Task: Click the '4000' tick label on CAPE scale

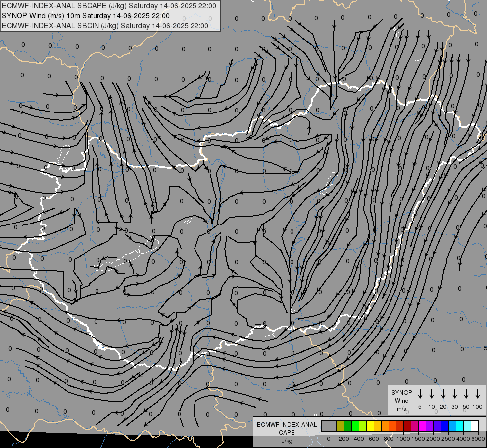Action: point(463,439)
